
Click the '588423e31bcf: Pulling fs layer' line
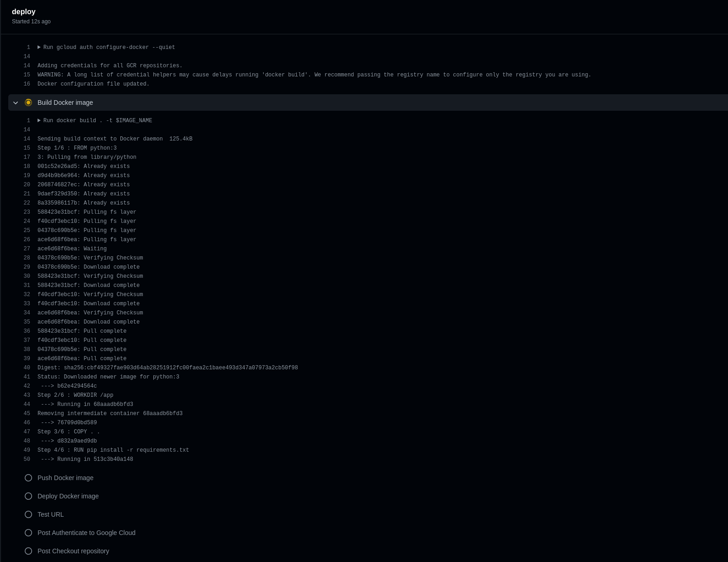pos(87,212)
